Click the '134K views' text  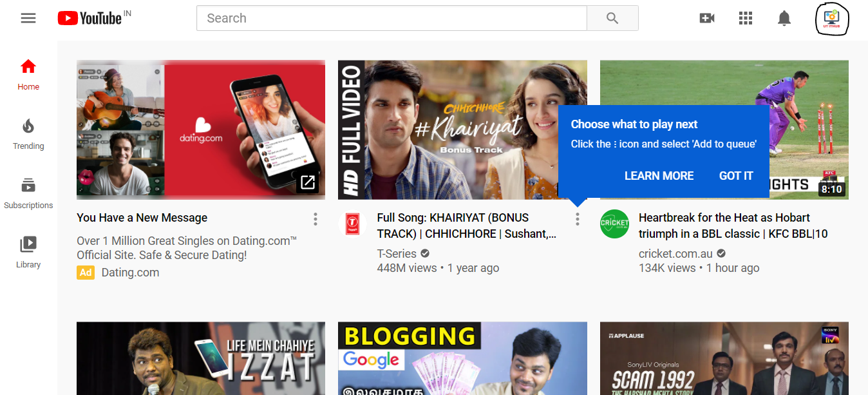click(x=667, y=268)
